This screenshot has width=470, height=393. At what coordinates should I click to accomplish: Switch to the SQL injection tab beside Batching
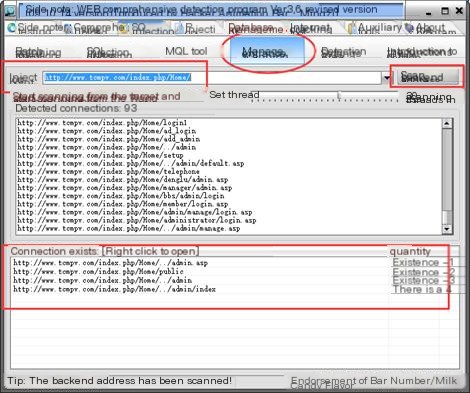pyautogui.click(x=109, y=52)
